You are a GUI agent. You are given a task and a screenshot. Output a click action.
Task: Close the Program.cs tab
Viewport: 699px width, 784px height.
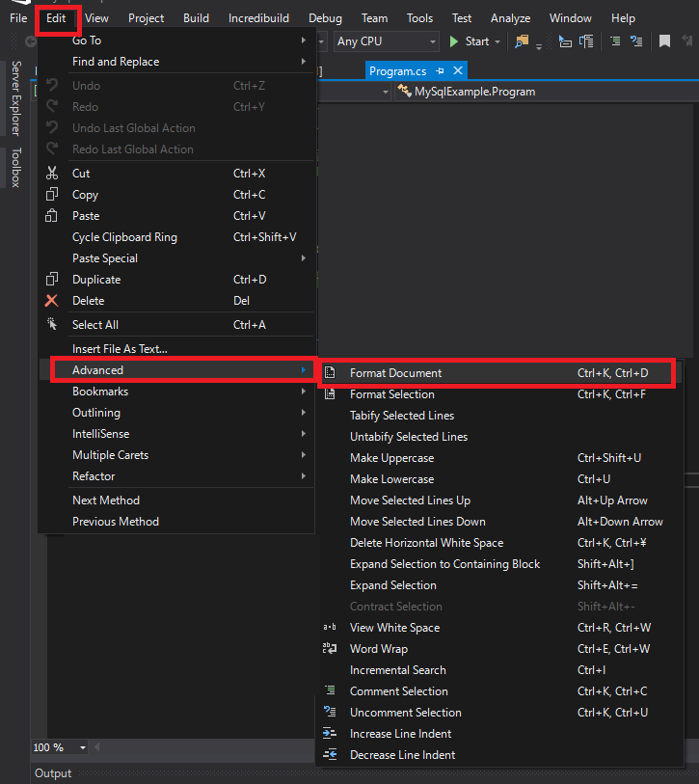(x=458, y=70)
